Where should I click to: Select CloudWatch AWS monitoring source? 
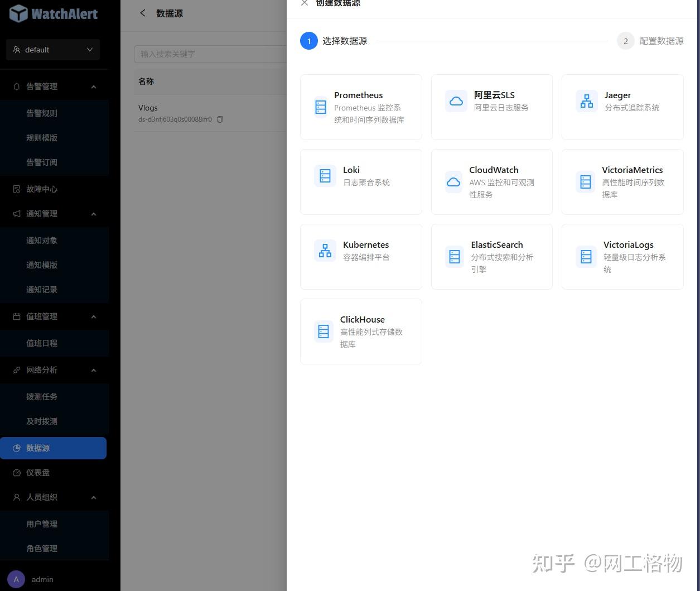point(491,181)
